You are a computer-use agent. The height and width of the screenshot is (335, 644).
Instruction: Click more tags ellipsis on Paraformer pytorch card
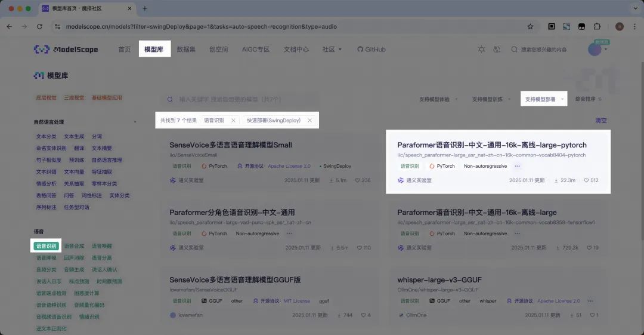pos(517,166)
